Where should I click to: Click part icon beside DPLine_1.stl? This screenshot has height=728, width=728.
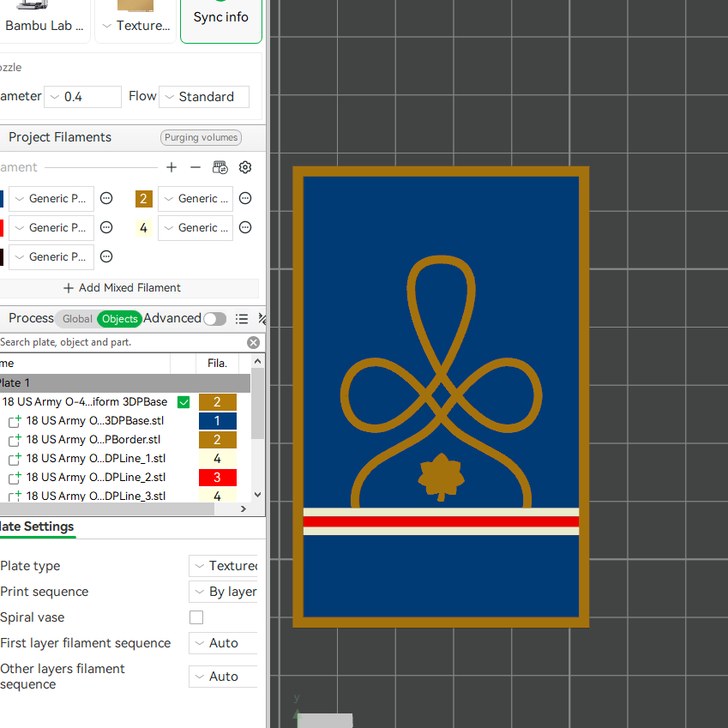pos(15,459)
